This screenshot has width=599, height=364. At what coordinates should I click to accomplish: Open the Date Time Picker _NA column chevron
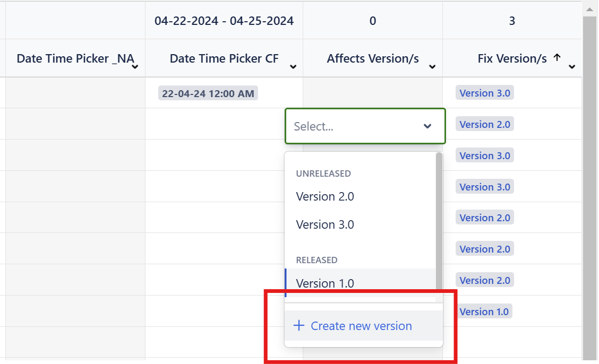(x=135, y=67)
